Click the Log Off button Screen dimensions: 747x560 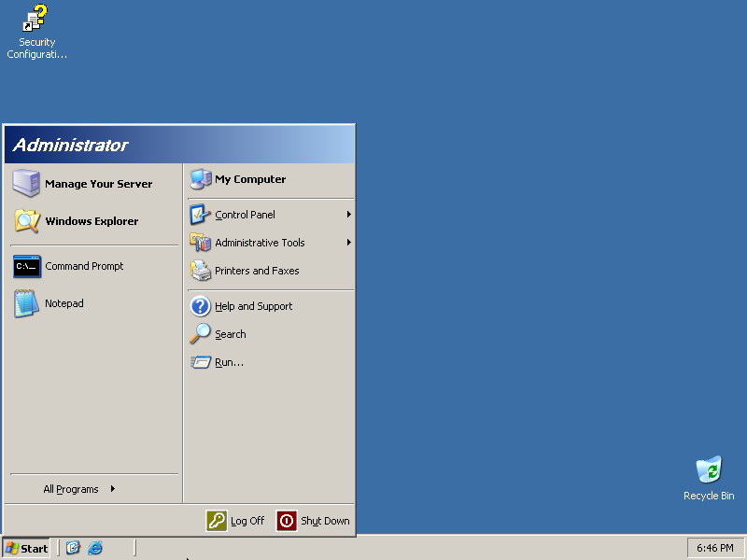click(235, 521)
